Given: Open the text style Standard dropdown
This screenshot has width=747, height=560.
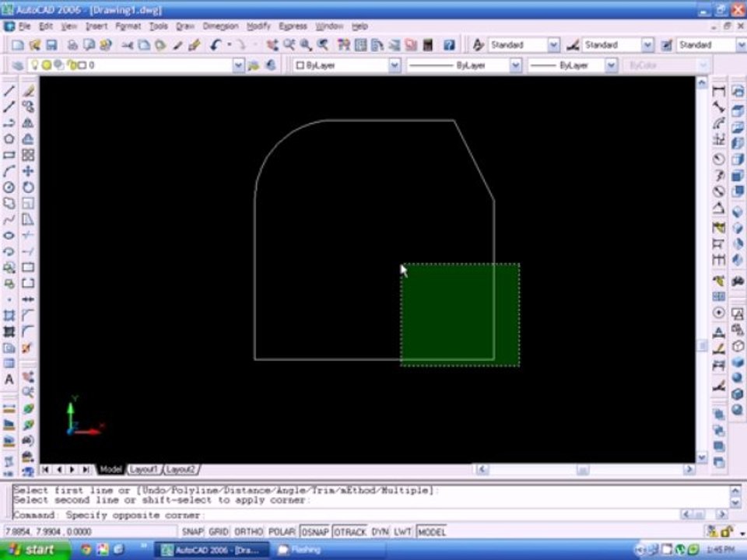Looking at the screenshot, I should 553,45.
